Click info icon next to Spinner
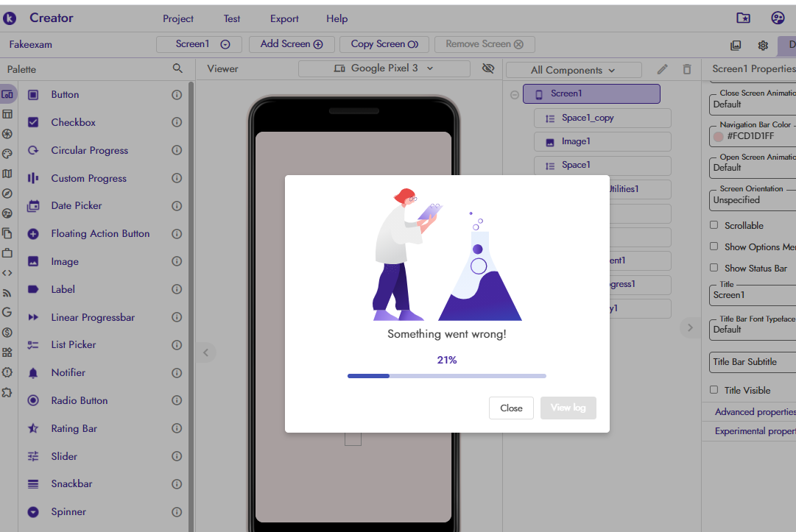This screenshot has height=532, width=796. (x=177, y=511)
